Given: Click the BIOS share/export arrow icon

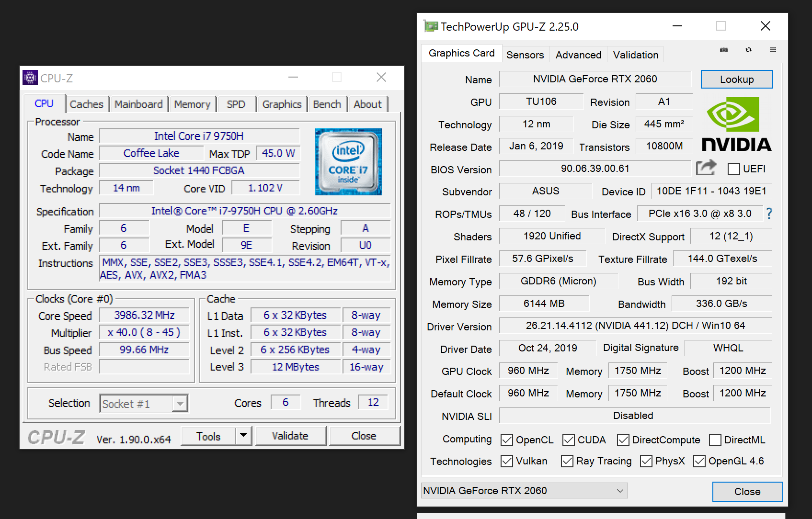Looking at the screenshot, I should (706, 168).
